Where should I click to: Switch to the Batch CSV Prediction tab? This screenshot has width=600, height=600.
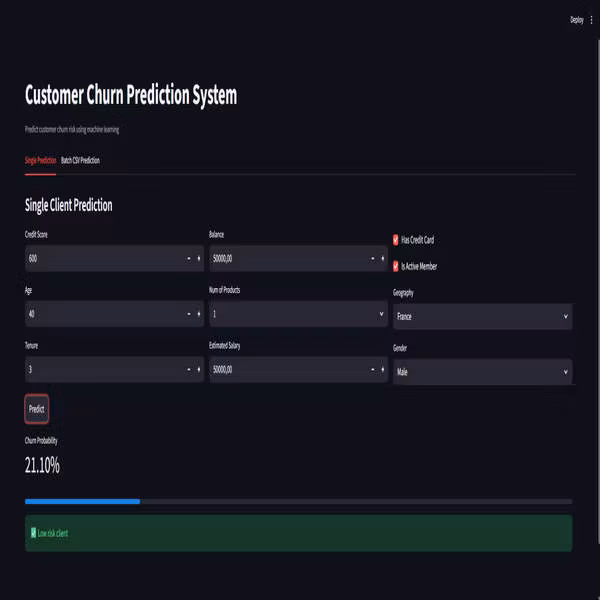point(80,160)
